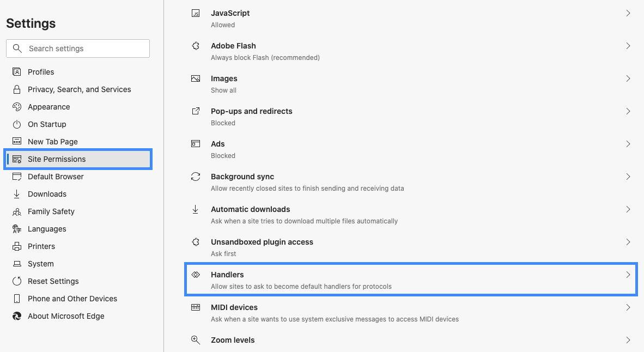Open Reset Settings

52,281
